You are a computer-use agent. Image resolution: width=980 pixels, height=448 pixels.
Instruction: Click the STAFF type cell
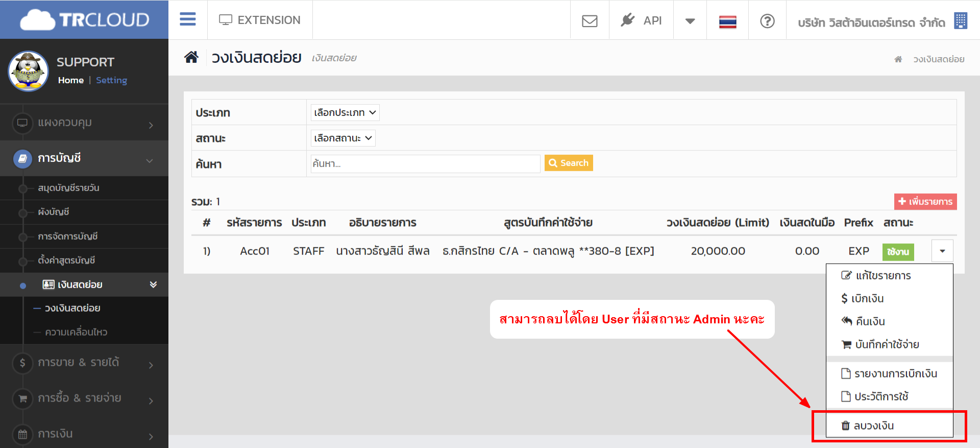(308, 251)
